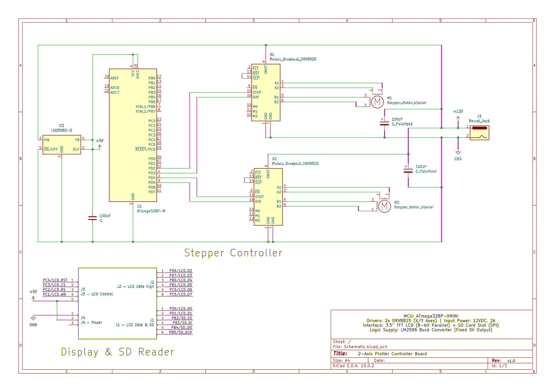This screenshot has width=555, height=392.
Task: Click the RESET/PC6 pin on U1
Action: [148, 149]
